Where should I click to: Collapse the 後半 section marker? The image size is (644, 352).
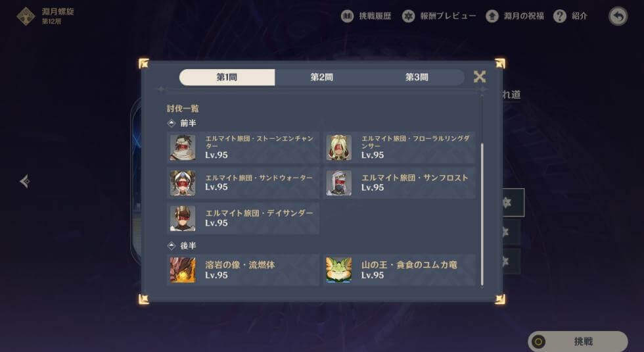click(172, 245)
